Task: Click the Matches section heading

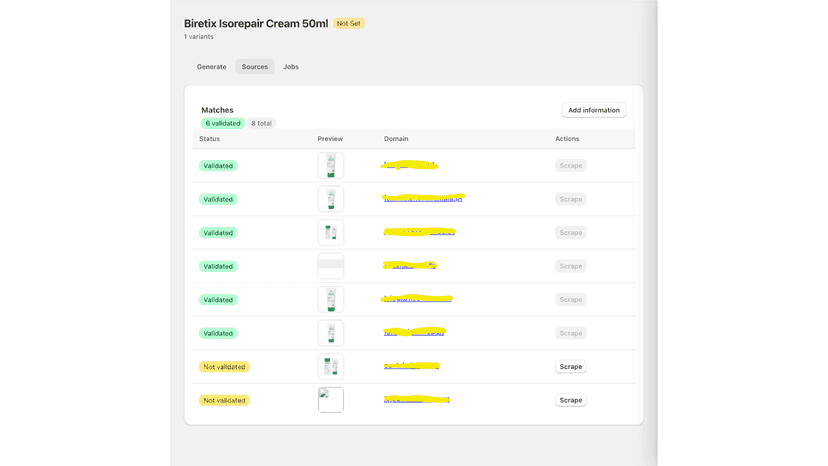Action: point(217,110)
